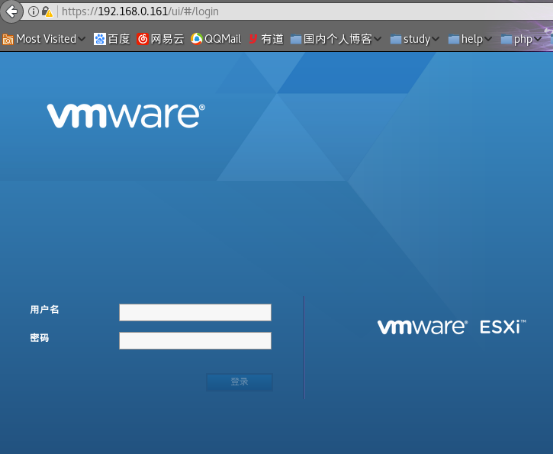
Task: Open the QQMail bookmark label
Action: (x=223, y=39)
